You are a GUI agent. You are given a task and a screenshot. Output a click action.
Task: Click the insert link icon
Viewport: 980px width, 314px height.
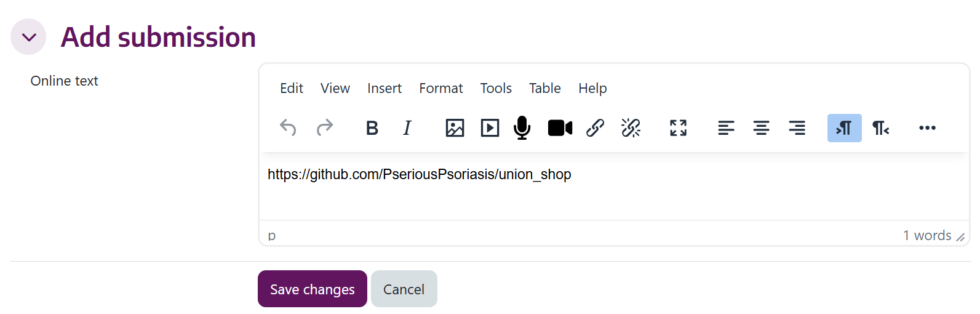coord(595,128)
